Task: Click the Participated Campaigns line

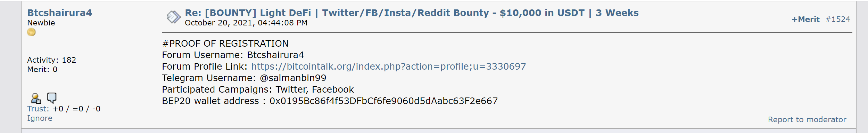Action: coord(258,89)
